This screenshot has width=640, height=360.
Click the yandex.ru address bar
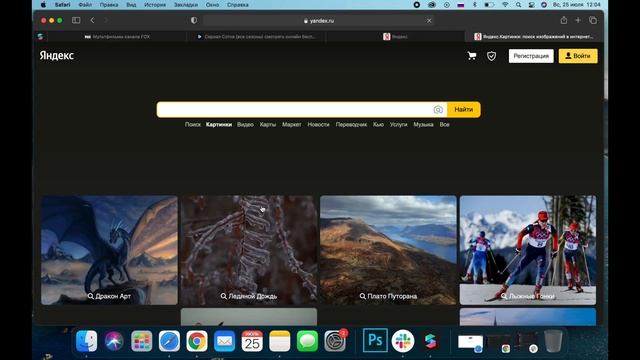318,20
